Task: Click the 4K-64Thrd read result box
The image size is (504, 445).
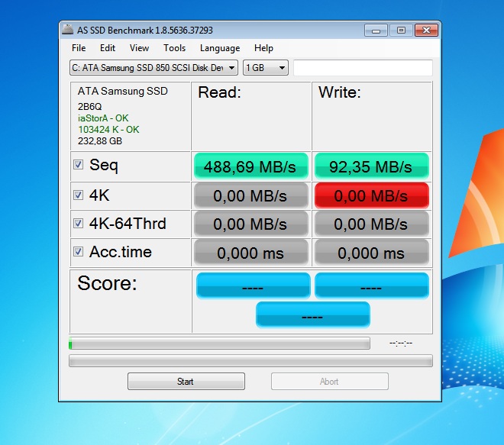Action: 251,224
